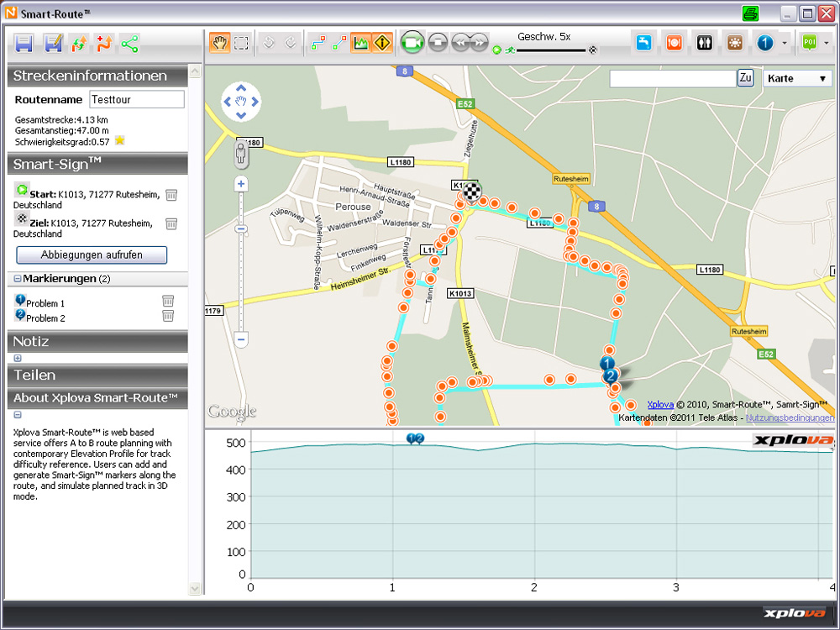Click the sidebar scroll up arrow
Screen dimensions: 840x630
pos(195,71)
